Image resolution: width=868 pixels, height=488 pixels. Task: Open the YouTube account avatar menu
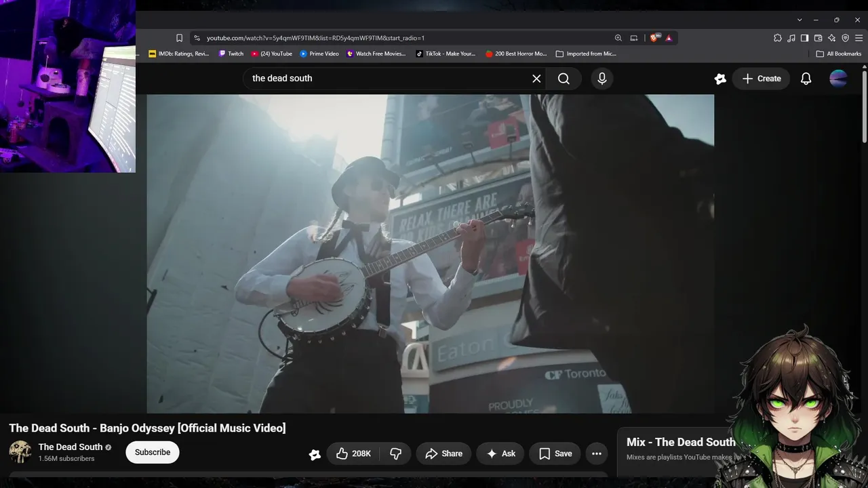point(839,79)
